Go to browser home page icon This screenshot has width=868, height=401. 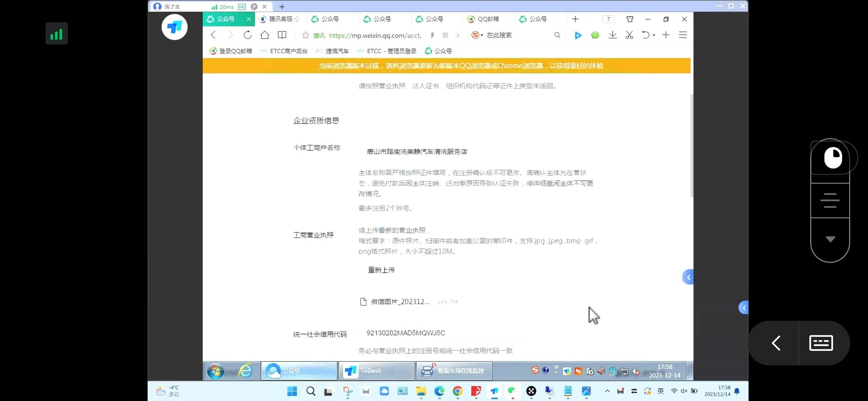pos(264,35)
